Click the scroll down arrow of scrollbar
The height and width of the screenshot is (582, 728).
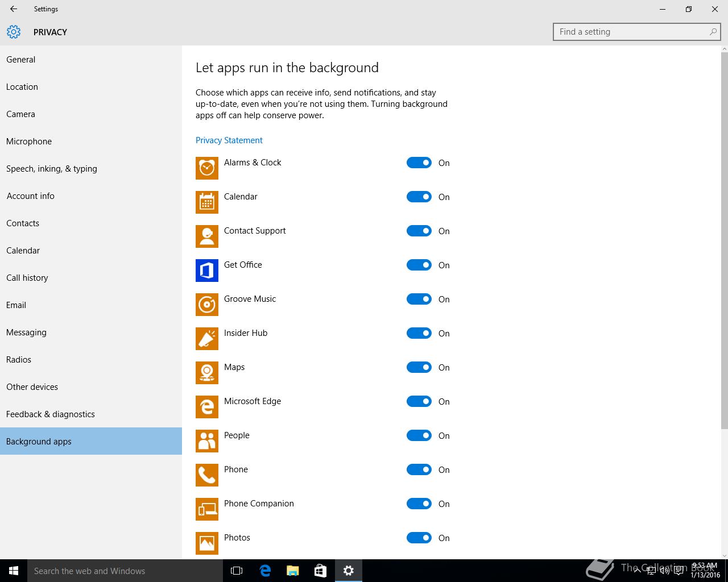[724, 555]
